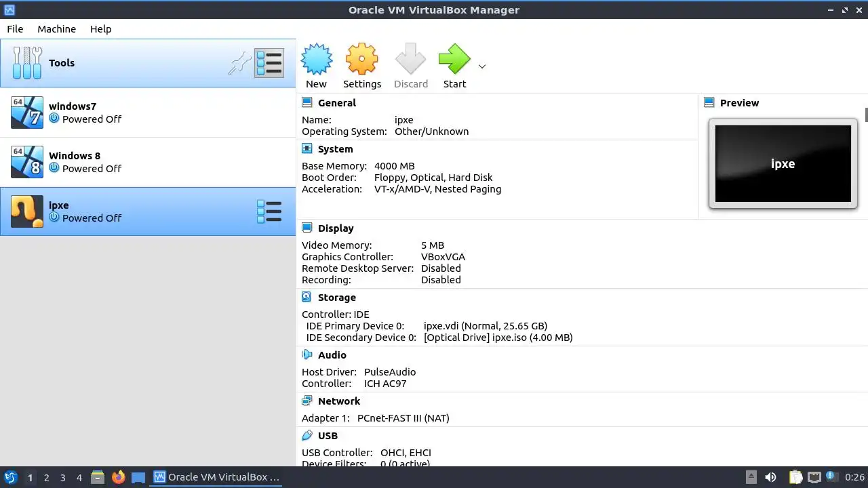Image resolution: width=868 pixels, height=488 pixels.
Task: Click the System section header
Action: pyautogui.click(x=335, y=149)
